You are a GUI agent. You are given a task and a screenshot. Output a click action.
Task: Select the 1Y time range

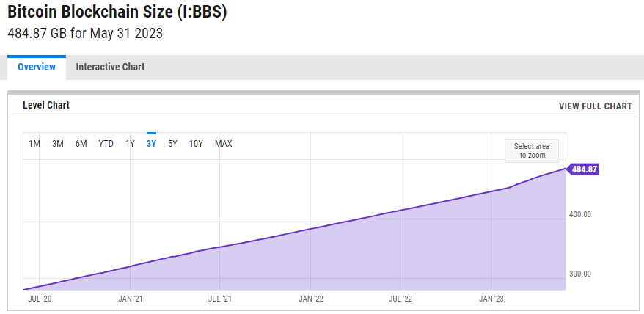coord(131,144)
